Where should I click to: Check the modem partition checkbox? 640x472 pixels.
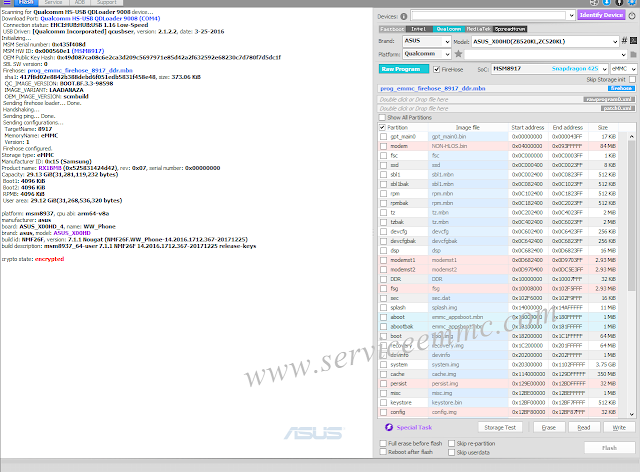(x=383, y=146)
